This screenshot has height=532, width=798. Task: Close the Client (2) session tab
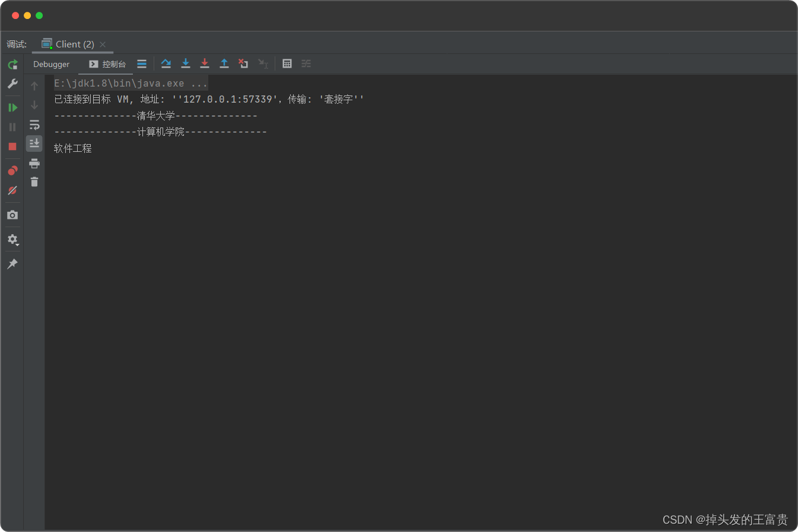point(103,44)
